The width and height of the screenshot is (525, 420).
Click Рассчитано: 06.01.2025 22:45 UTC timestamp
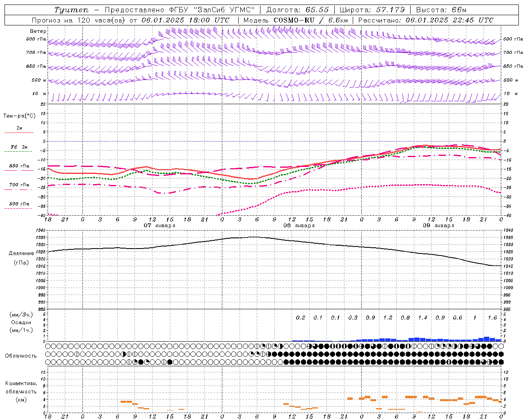426,20
